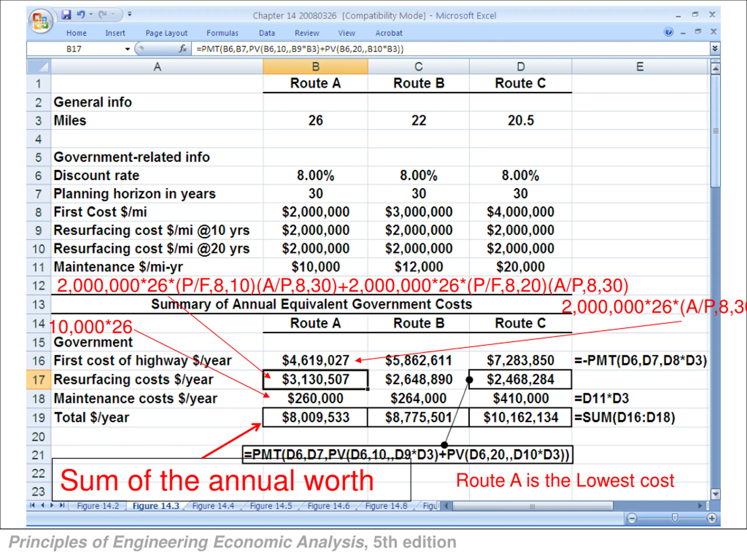The height and width of the screenshot is (560, 747).
Task: Open the Undo history dropdown arrow
Action: coord(91,15)
